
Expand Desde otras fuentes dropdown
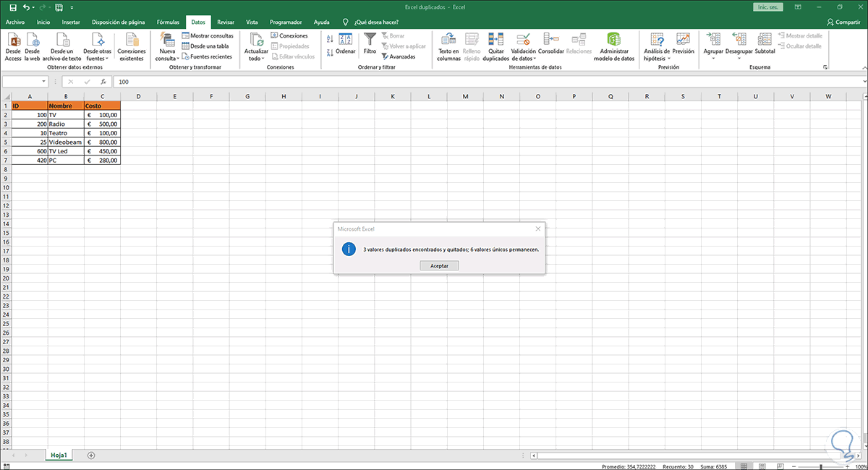point(106,59)
